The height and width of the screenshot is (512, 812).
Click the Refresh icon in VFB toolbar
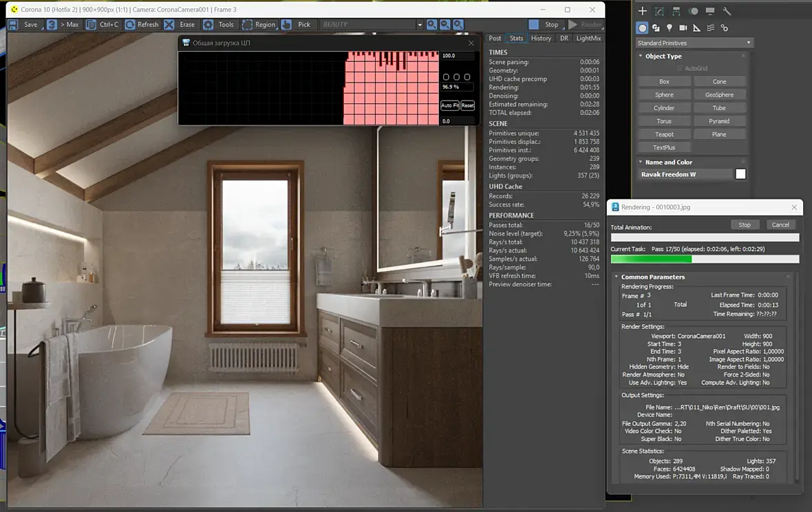pos(130,24)
